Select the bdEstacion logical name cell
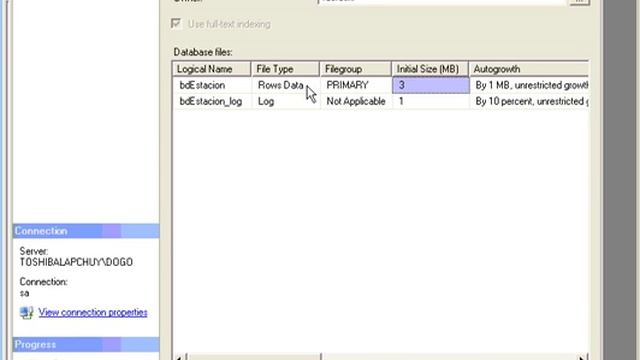640x360 pixels. tap(212, 85)
